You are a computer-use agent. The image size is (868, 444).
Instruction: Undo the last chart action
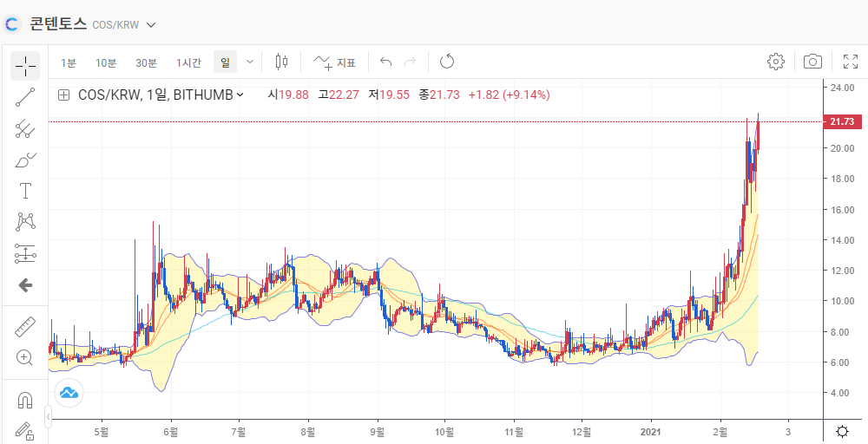point(386,62)
